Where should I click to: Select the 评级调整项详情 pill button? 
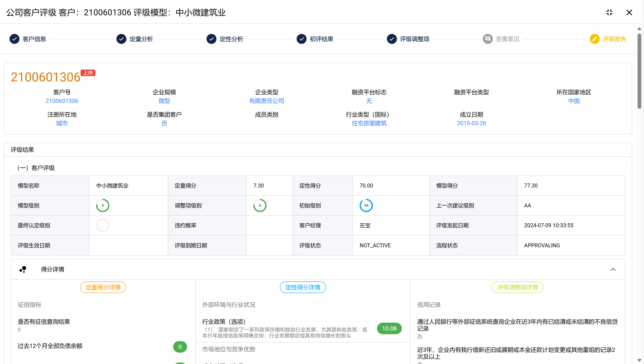(x=517, y=287)
